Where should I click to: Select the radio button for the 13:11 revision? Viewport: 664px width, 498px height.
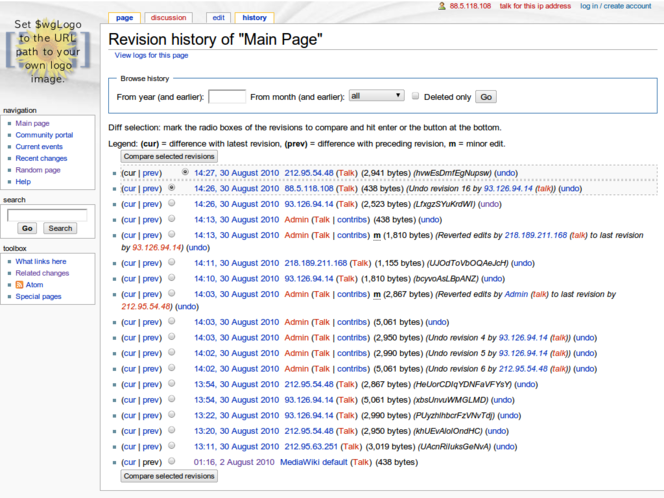[172, 446]
